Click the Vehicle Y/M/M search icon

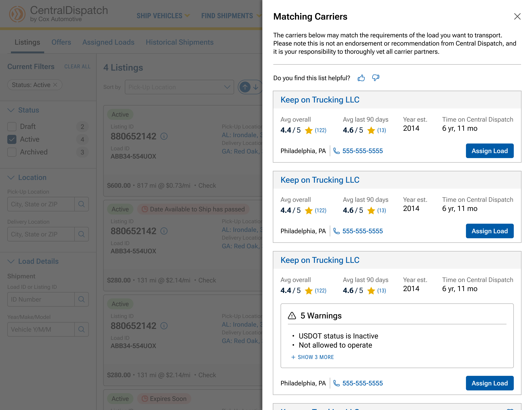tap(81, 329)
